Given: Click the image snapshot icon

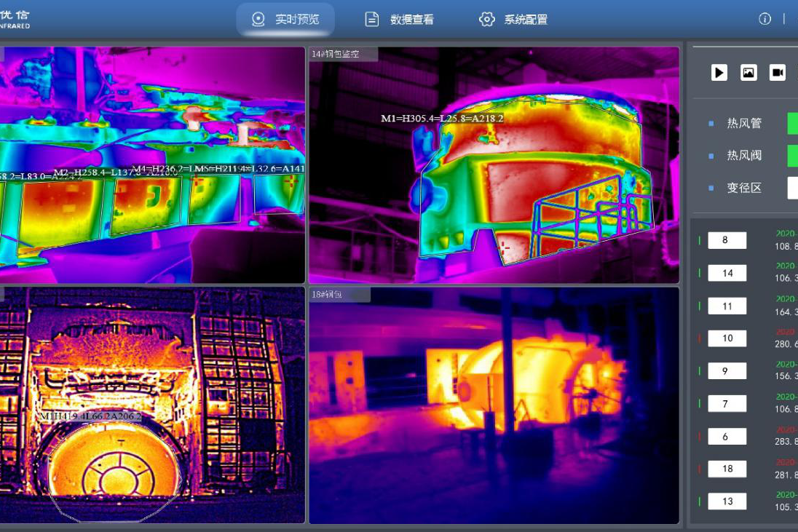Looking at the screenshot, I should coord(748,72).
